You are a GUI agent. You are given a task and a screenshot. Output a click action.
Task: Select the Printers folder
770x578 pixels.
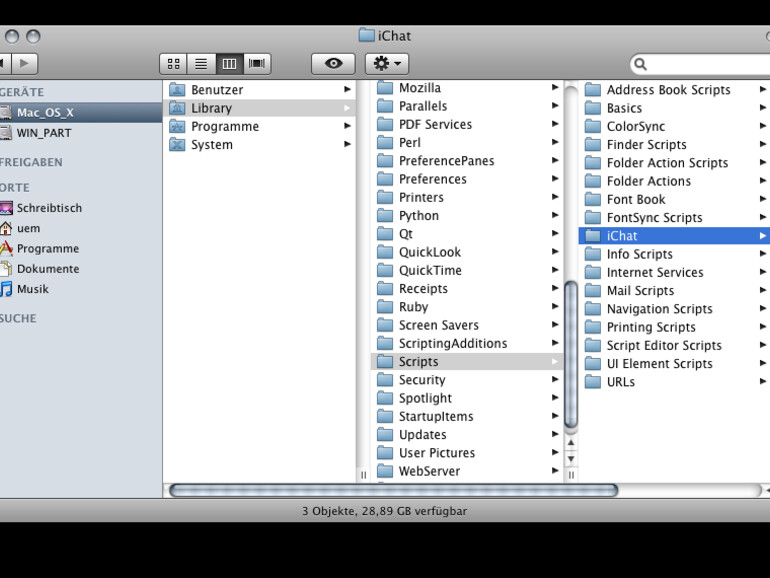pos(467,197)
